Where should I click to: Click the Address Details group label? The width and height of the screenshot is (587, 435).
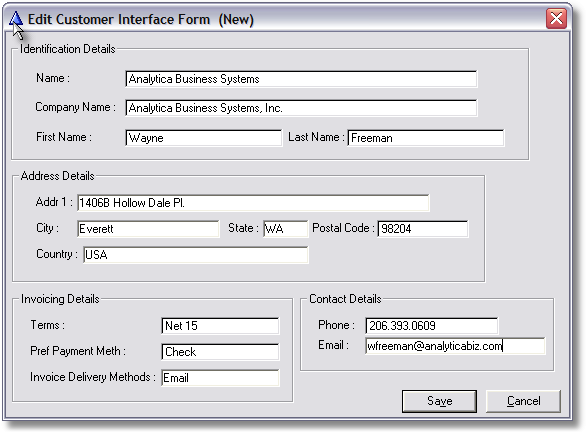[57, 176]
